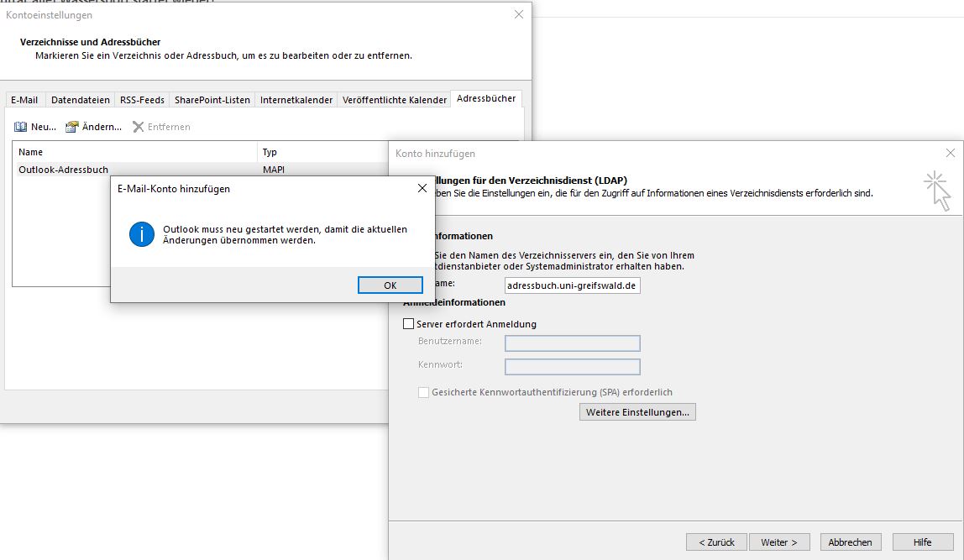Click the server name input field
The image size is (964, 560).
573,285
